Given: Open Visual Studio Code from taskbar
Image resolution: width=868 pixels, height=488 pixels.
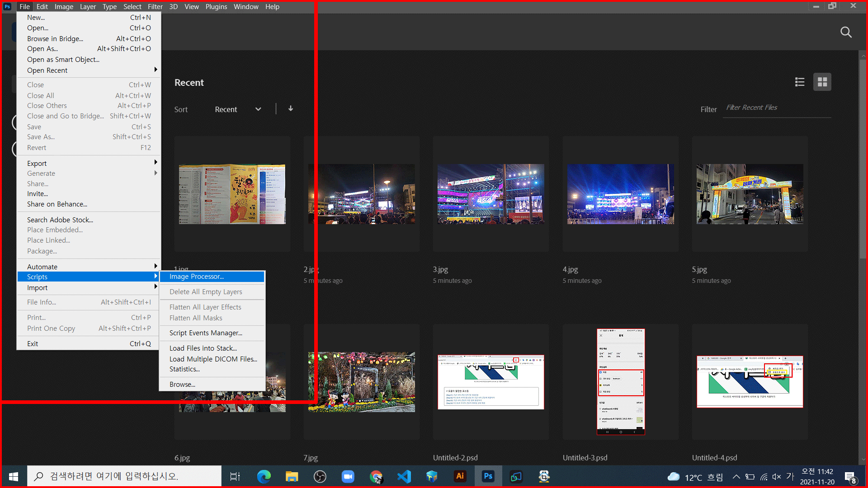Looking at the screenshot, I should coord(404,476).
